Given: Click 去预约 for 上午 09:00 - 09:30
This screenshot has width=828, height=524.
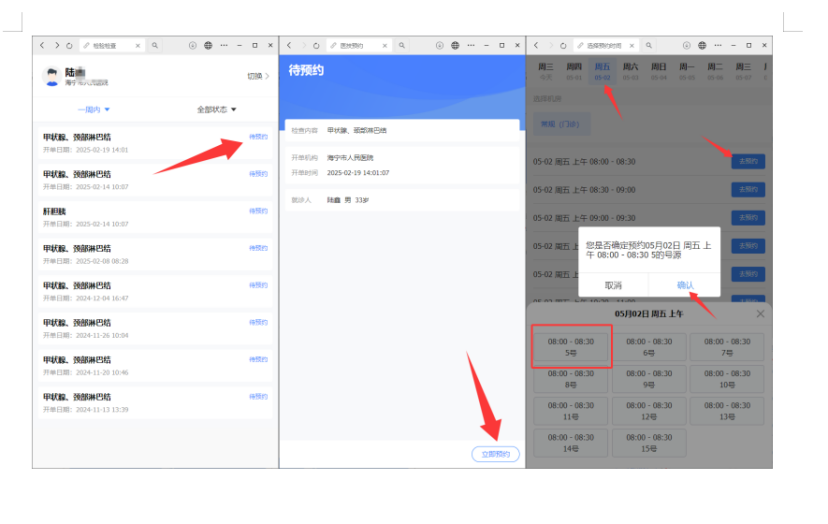Looking at the screenshot, I should [x=748, y=218].
